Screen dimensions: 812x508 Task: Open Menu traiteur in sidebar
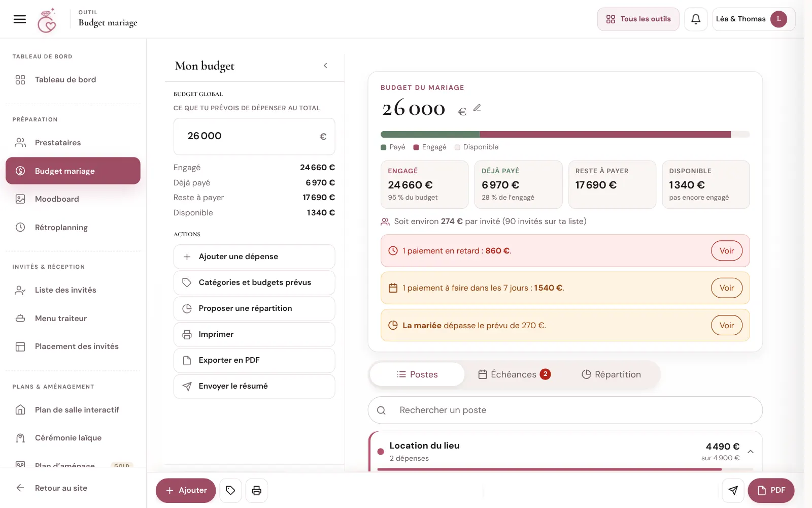click(73, 319)
